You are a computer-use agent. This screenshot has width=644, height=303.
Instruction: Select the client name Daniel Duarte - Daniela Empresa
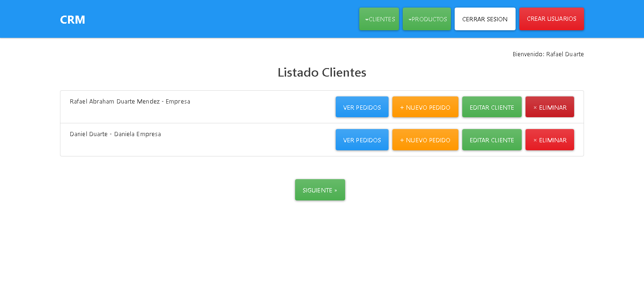[115, 134]
